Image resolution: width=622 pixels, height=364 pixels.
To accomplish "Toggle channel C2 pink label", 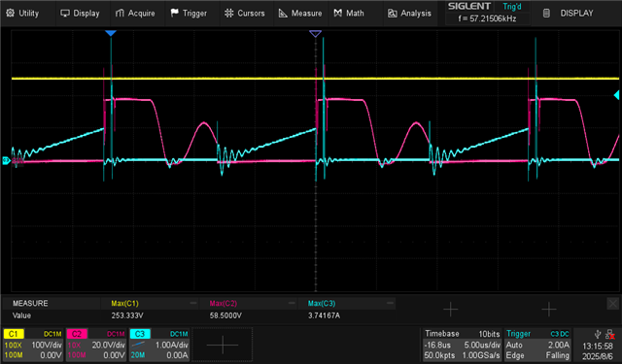I will point(77,334).
